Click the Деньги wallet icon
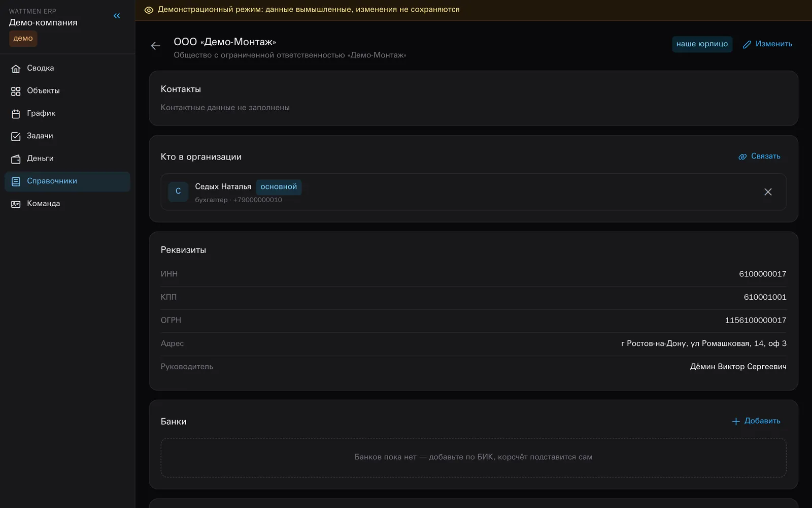The image size is (812, 508). (x=16, y=159)
